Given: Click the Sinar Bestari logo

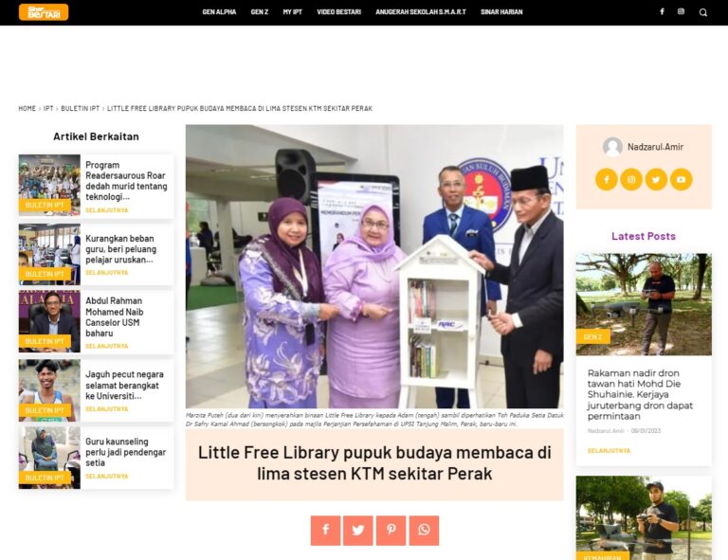Looking at the screenshot, I should tap(44, 12).
